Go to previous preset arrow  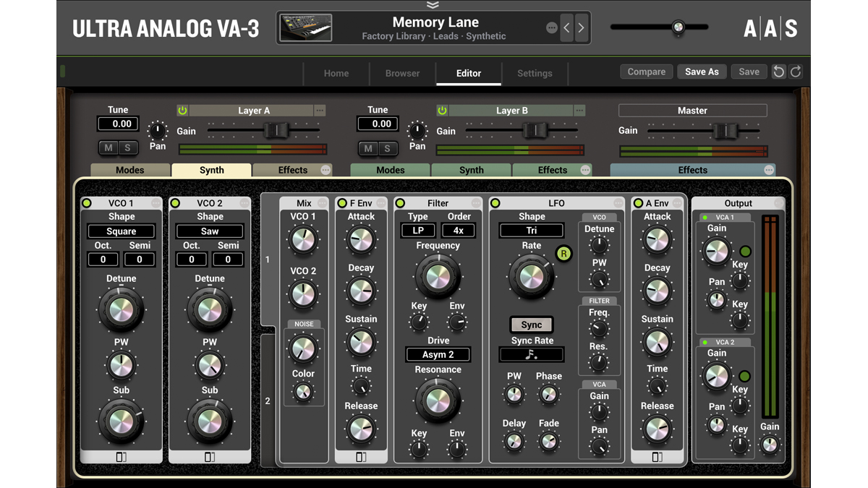[x=566, y=28]
